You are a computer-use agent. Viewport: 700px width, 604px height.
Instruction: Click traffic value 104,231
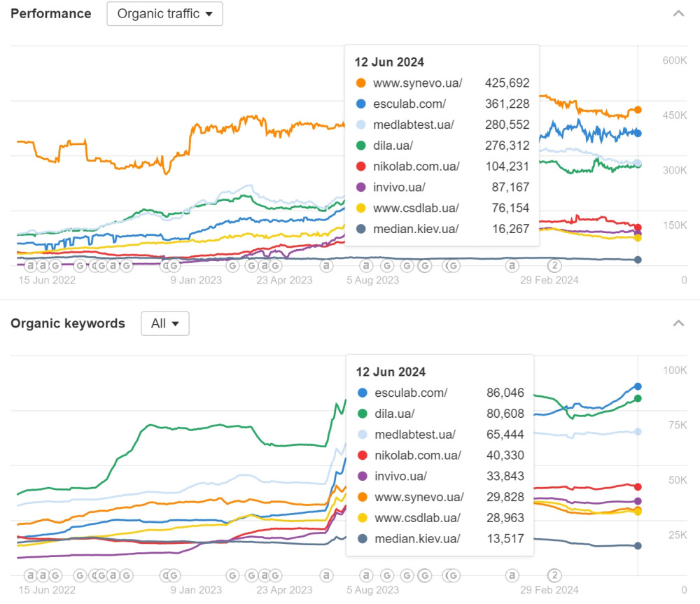507,166
